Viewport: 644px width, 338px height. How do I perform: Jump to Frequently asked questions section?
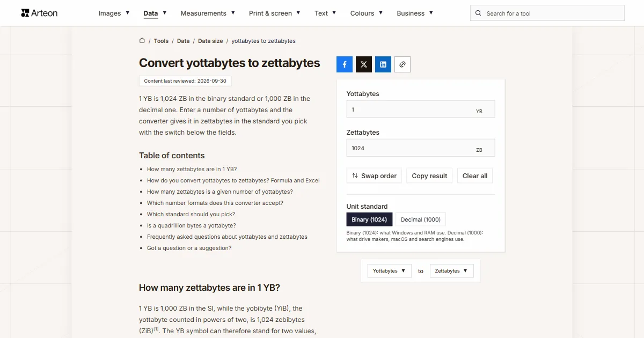227,237
